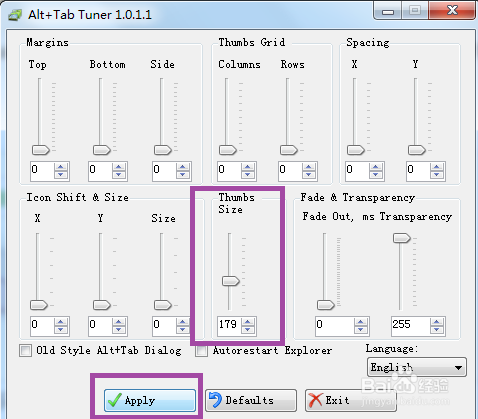Click the Rows value field
This screenshot has width=478, height=419.
point(290,171)
